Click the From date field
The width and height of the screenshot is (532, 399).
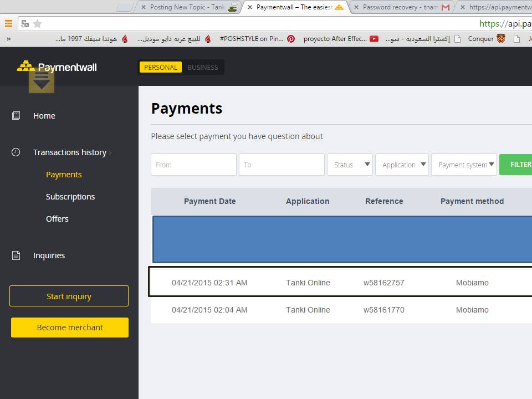(193, 165)
